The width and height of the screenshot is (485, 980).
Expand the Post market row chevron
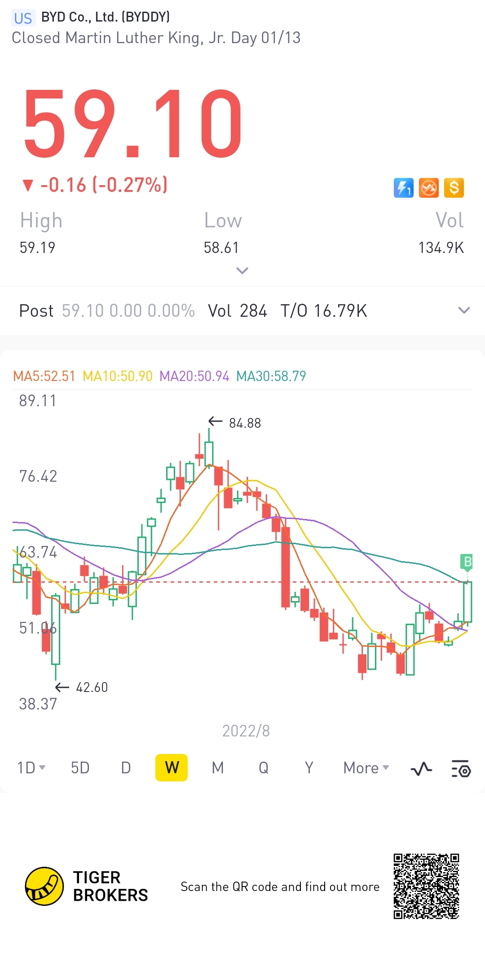coord(464,310)
